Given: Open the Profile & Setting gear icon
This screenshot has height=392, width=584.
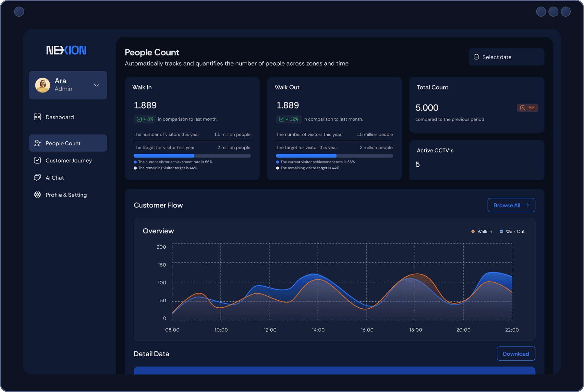Looking at the screenshot, I should tap(37, 195).
